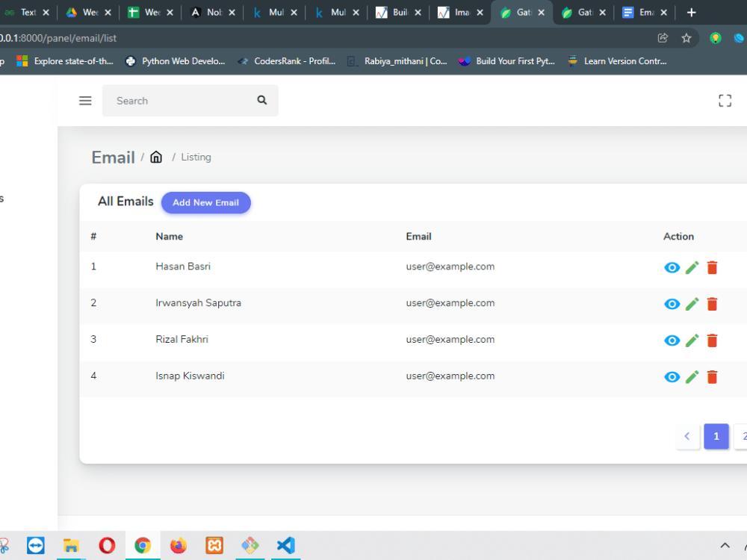747x560 pixels.
Task: Close the Buil browser tab
Action: [418, 13]
